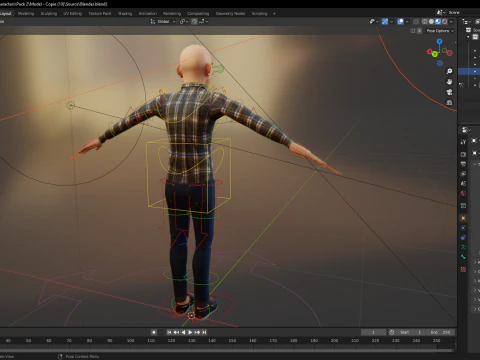Screen dimensions: 480x360
Task: Select solid shading mode icon
Action: coord(431,22)
